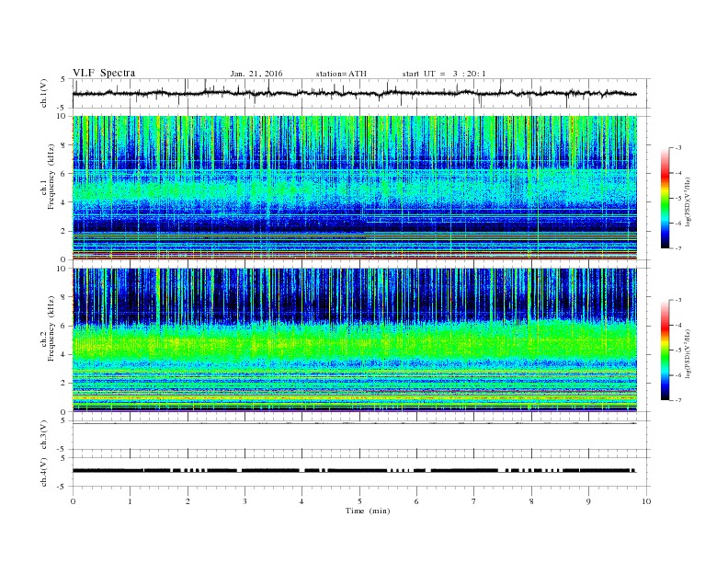Viewport: 728px width, 563px height.
Task: Click the time axis tick label "8"
Action: click(x=531, y=501)
